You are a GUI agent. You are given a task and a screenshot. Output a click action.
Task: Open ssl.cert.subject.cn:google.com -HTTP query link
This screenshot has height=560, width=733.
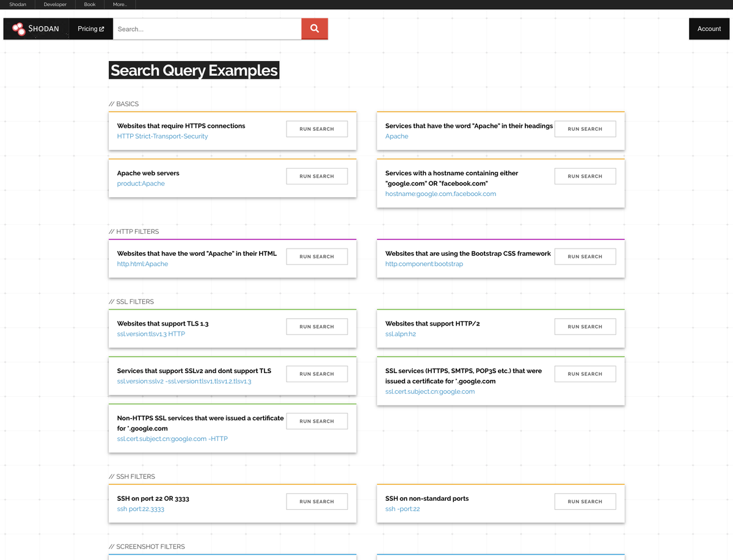coord(172,438)
